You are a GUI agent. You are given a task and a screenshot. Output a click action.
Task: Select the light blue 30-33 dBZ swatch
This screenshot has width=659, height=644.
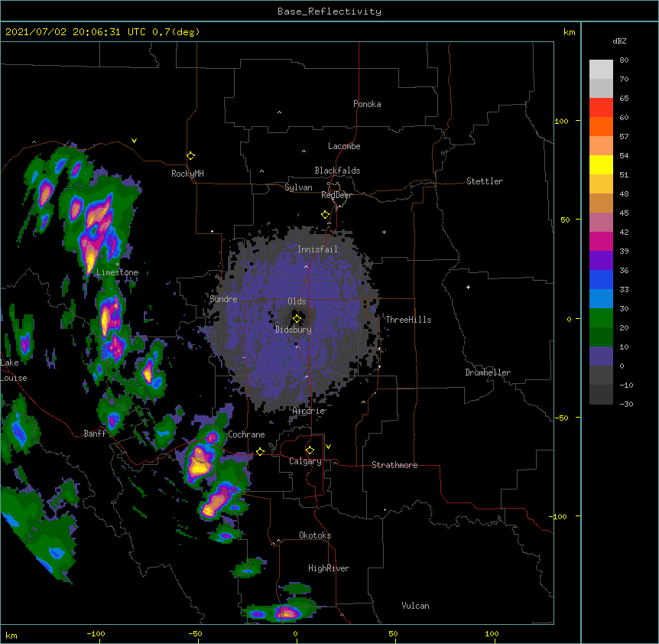(601, 299)
